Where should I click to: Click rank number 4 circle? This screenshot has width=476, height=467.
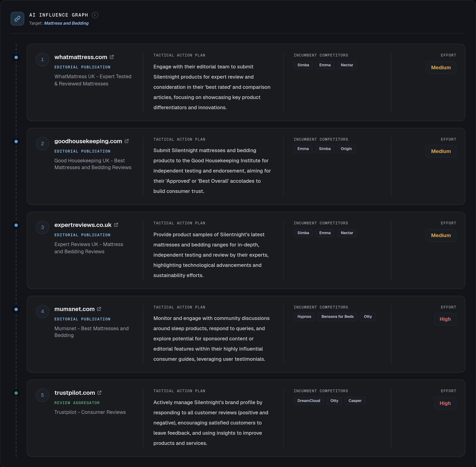42,312
